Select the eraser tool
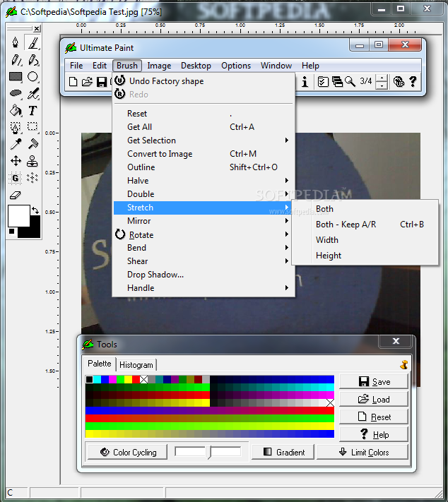 [x=16, y=195]
